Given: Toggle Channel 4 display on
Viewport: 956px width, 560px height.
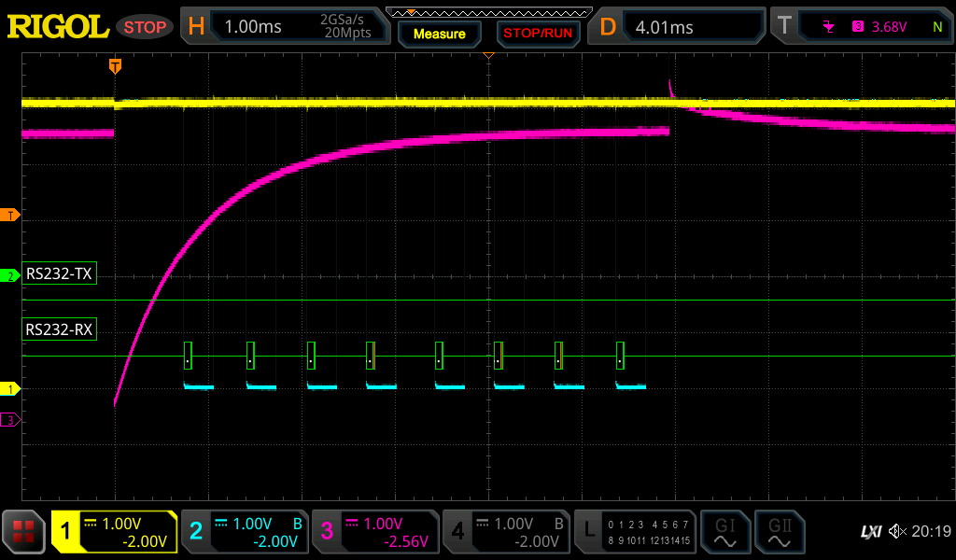Looking at the screenshot, I should (507, 532).
